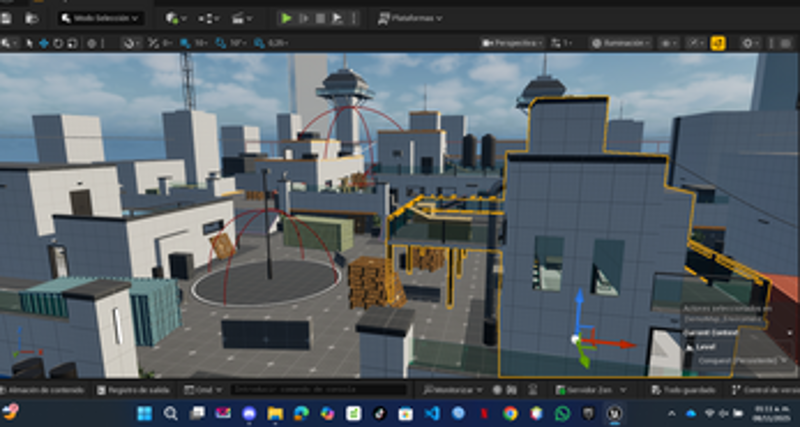Click the red X-axis gizmo arrow

(612, 343)
